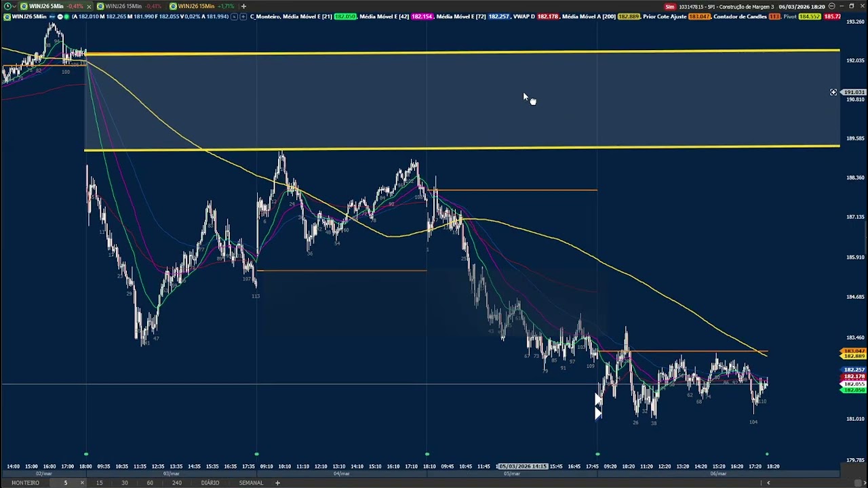The height and width of the screenshot is (488, 868).
Task: Click the minus circle icon in chart header
Action: (60, 16)
